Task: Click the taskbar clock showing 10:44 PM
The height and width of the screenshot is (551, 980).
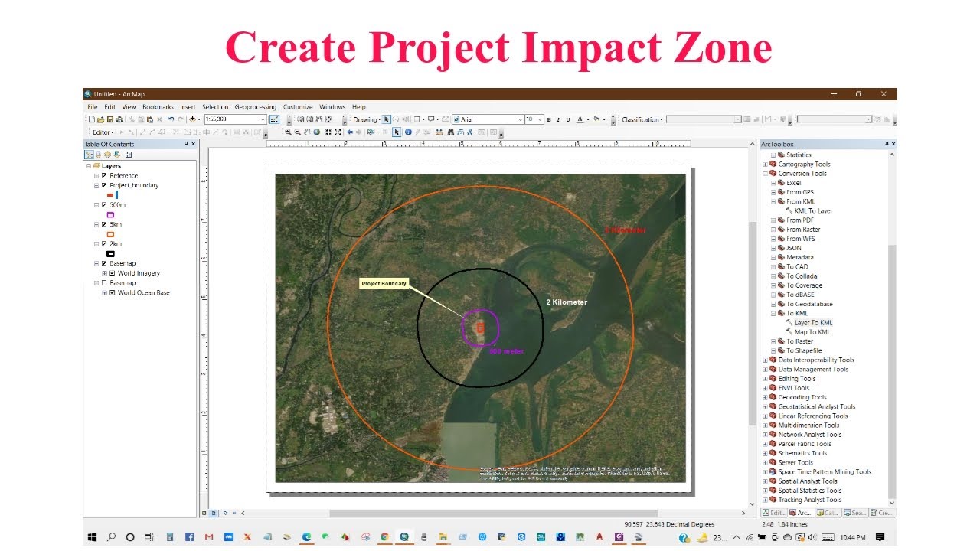Action: pos(853,537)
